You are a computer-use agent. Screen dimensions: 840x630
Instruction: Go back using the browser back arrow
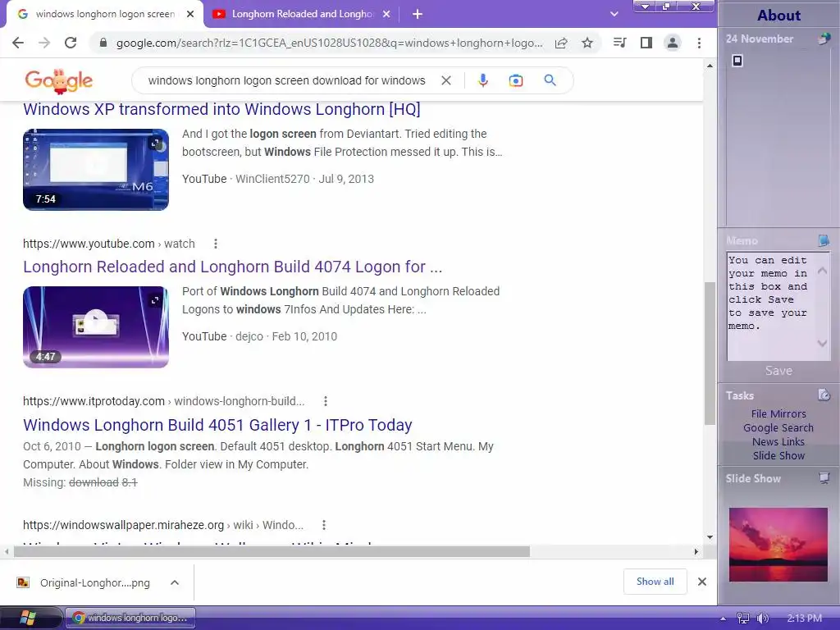(18, 43)
